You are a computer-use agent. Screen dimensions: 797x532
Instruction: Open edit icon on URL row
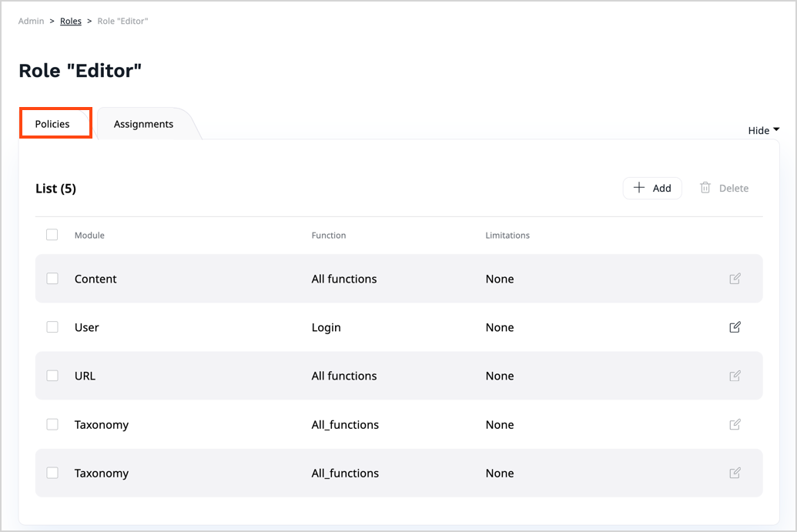(735, 376)
